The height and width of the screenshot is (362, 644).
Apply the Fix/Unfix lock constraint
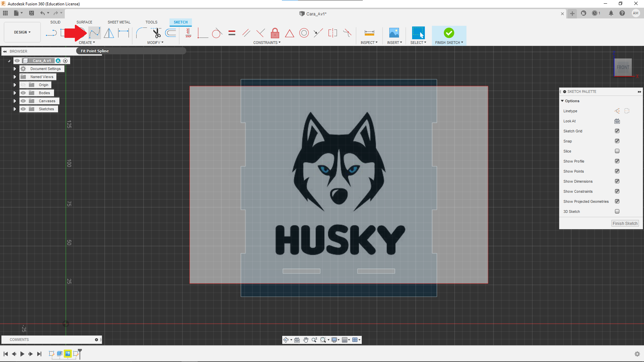pyautogui.click(x=275, y=33)
